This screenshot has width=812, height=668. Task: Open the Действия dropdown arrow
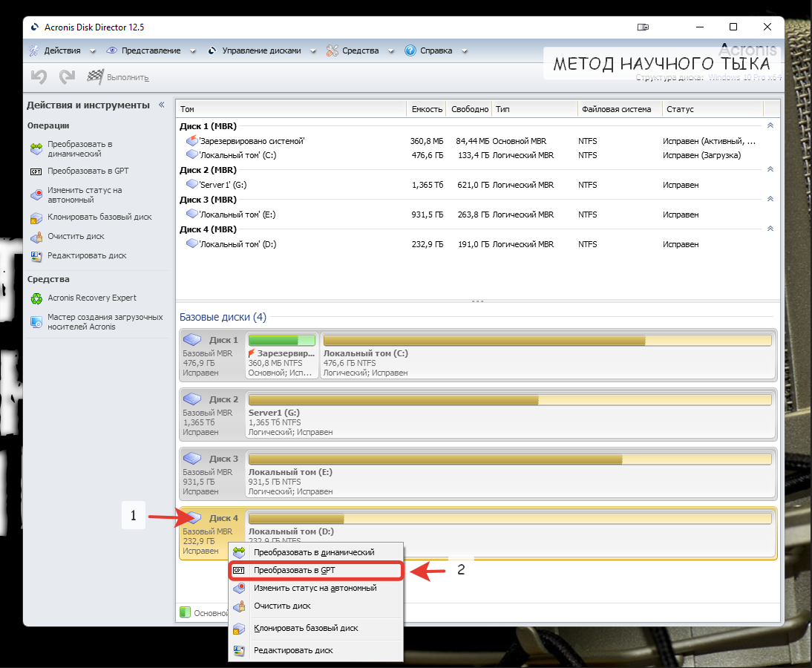93,51
